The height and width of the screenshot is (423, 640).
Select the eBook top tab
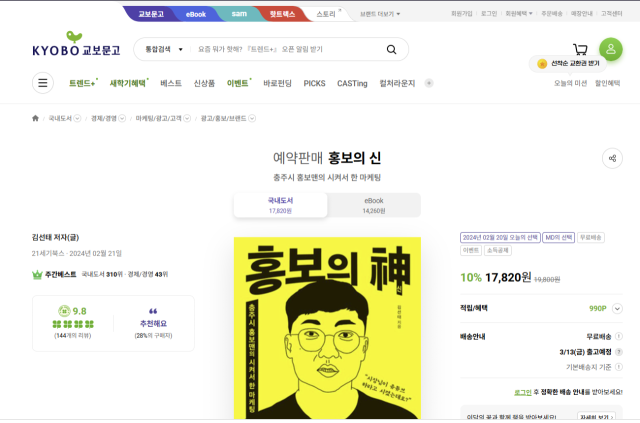[196, 14]
